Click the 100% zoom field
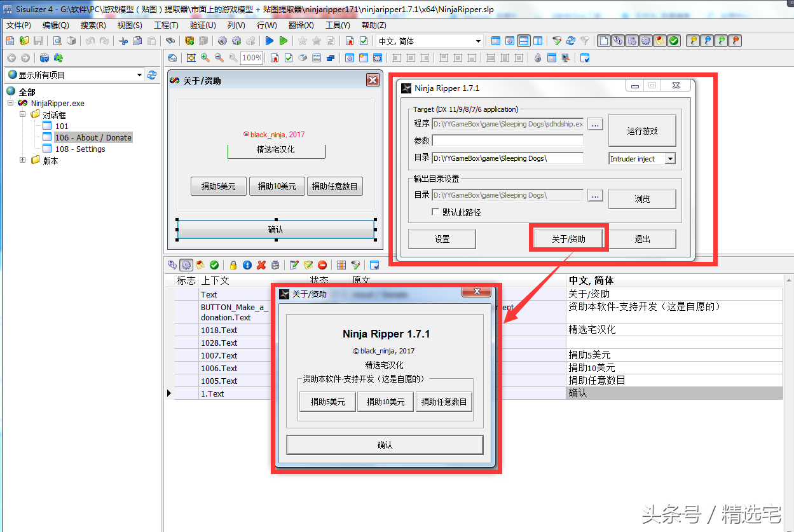 click(x=251, y=58)
